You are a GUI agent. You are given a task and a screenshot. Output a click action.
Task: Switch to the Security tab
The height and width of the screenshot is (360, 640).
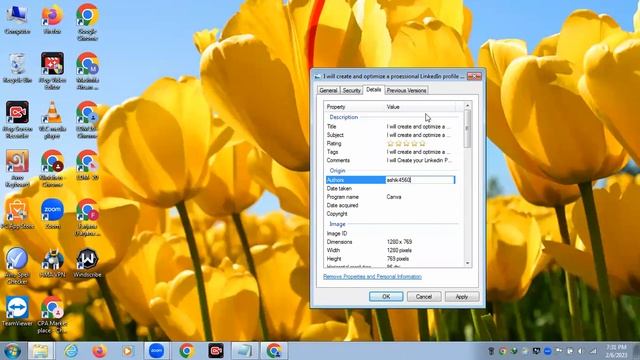351,90
